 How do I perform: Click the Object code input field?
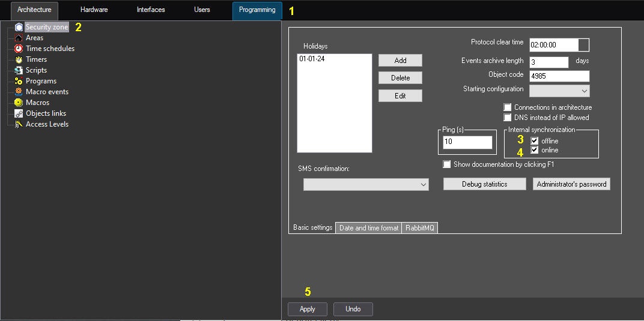(x=559, y=76)
